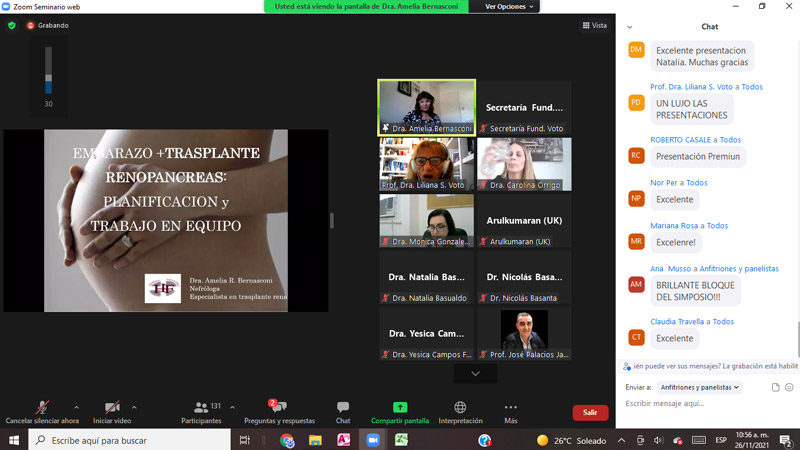Viewport: 800px width, 450px height.
Task: Open the Interpretación globe icon
Action: click(x=460, y=411)
